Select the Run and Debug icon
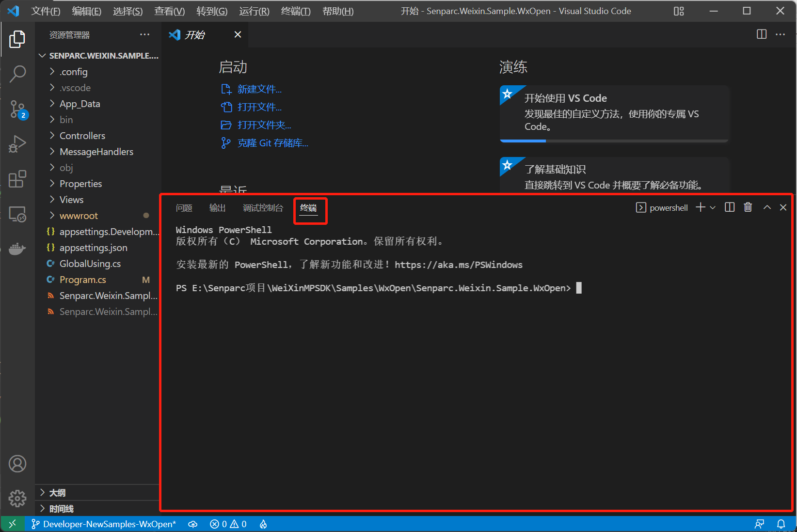Screen dimensions: 797x532 [x=17, y=144]
